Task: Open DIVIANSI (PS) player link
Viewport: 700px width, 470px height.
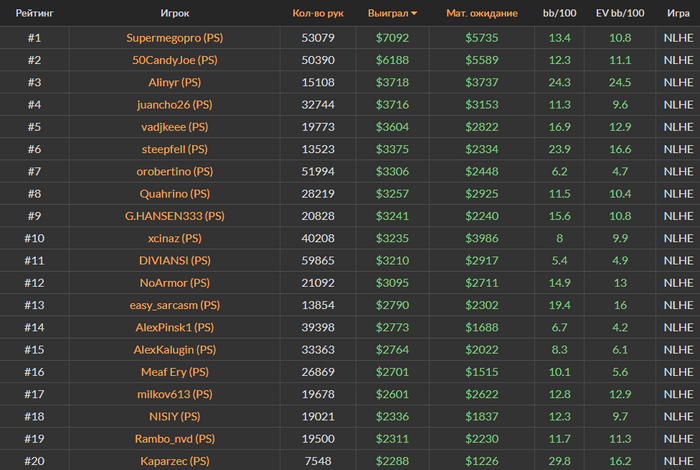Action: pos(175,261)
